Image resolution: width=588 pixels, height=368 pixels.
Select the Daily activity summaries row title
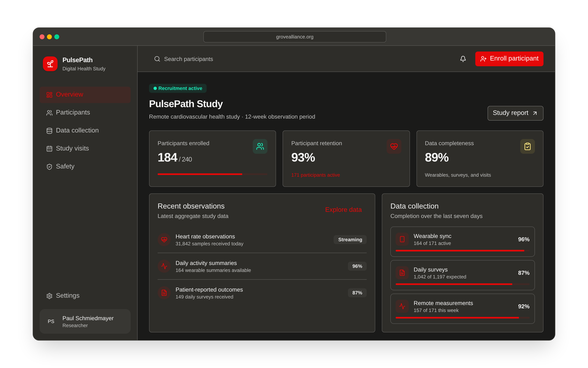pyautogui.click(x=206, y=263)
